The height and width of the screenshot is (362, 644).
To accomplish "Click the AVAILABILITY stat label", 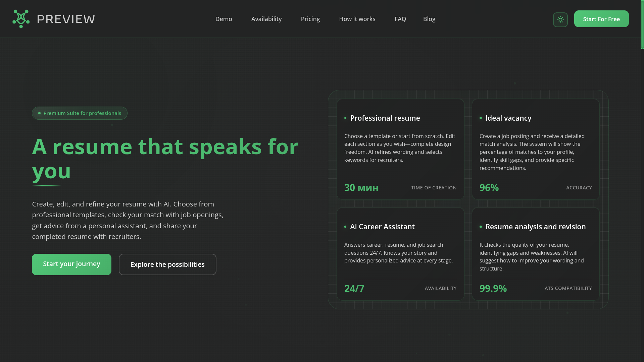I will point(440,289).
